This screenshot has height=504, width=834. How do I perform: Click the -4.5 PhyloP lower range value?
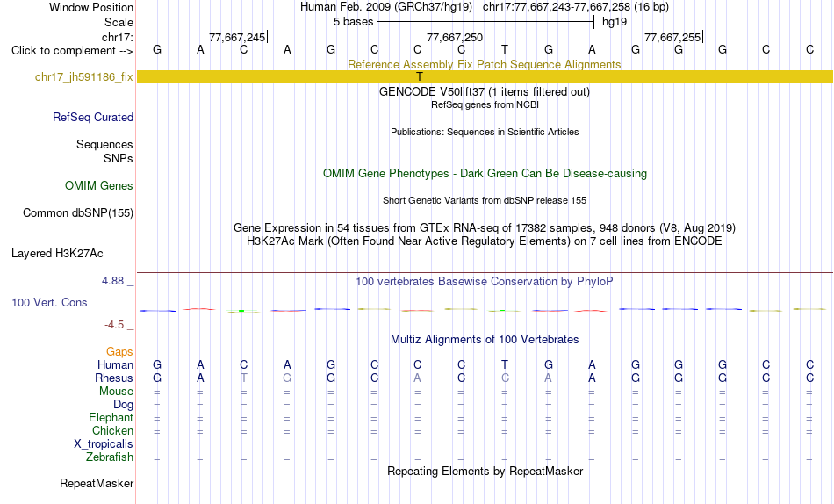click(114, 325)
